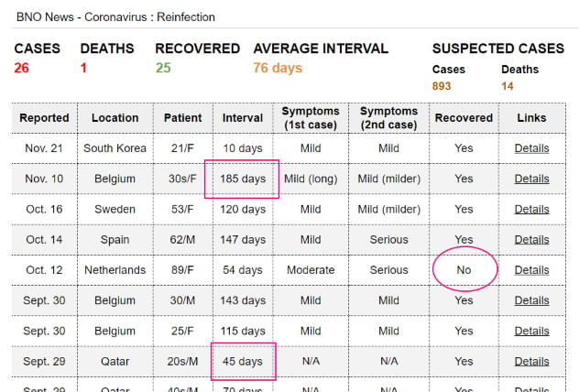Image resolution: width=579 pixels, height=392 pixels.
Task: Open Details link for Netherlands case
Action: point(531,270)
